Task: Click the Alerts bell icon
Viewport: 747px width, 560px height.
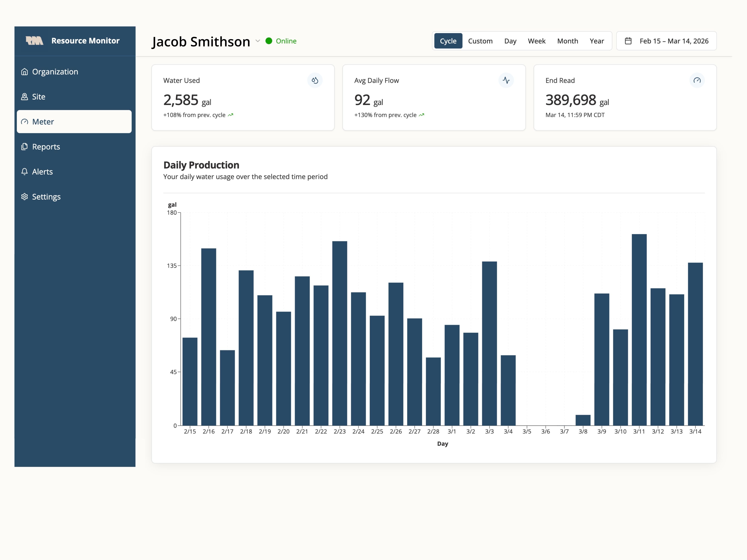Action: [x=24, y=171]
